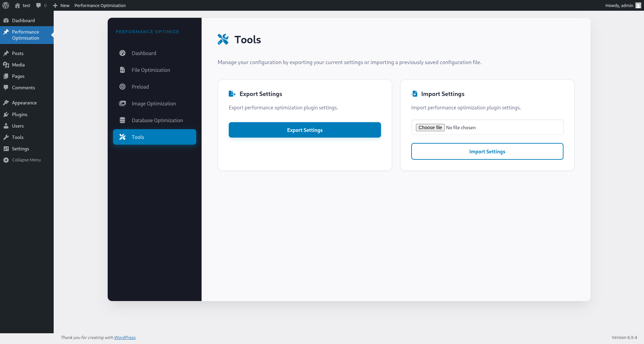
Task: Open Image Optimization using its picture icon
Action: point(123,103)
